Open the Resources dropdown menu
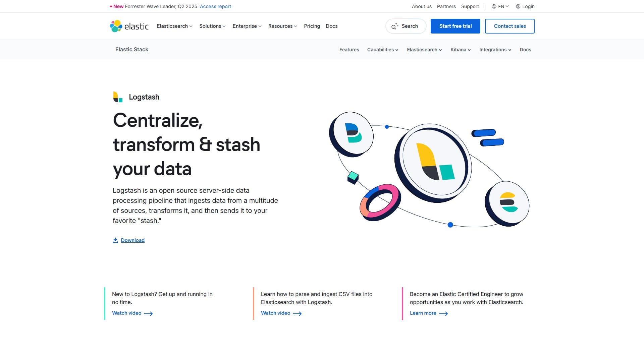 (x=282, y=26)
